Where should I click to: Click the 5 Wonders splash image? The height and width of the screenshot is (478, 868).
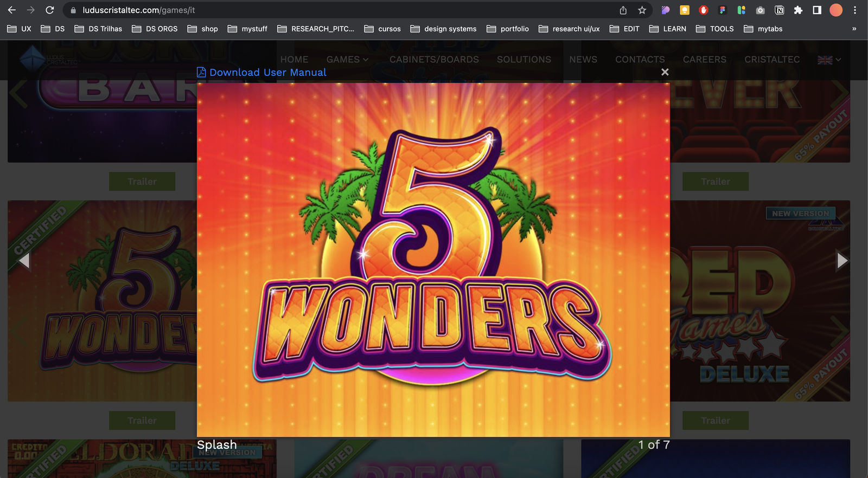(x=433, y=260)
